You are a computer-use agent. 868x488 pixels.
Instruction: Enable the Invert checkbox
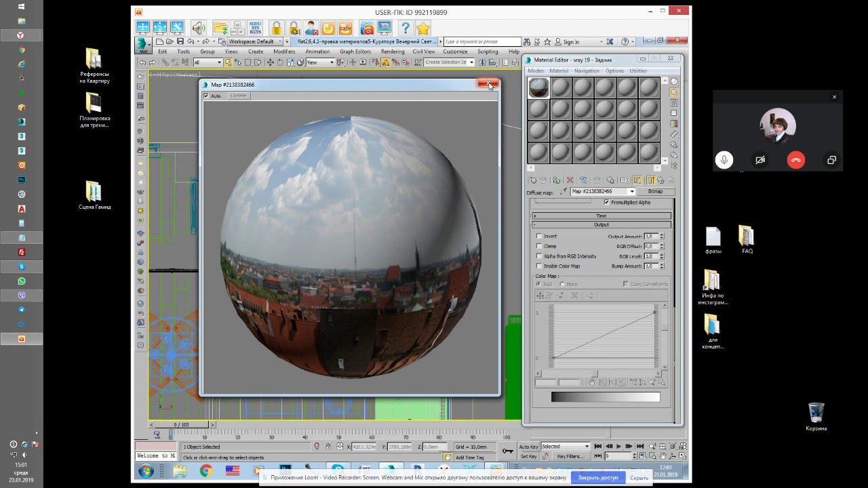pos(539,237)
